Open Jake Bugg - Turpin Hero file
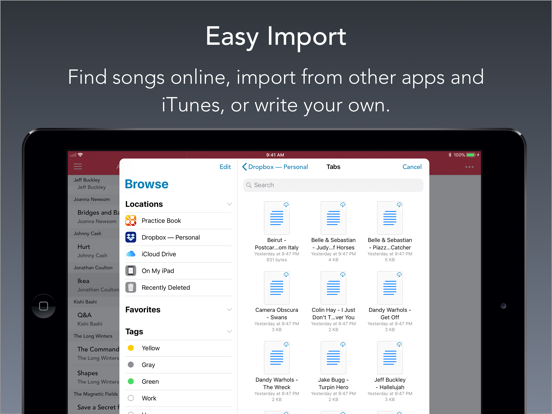Viewport: 552px width, 414px height. tap(333, 371)
